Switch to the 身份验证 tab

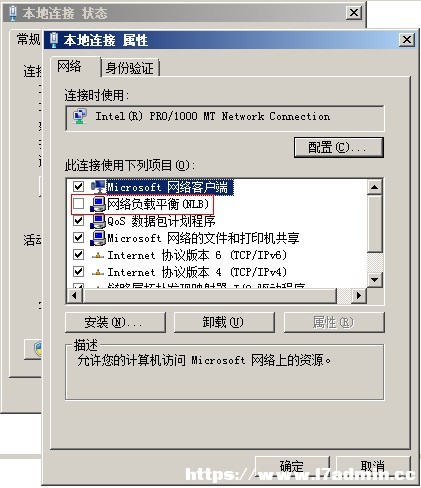(x=130, y=68)
